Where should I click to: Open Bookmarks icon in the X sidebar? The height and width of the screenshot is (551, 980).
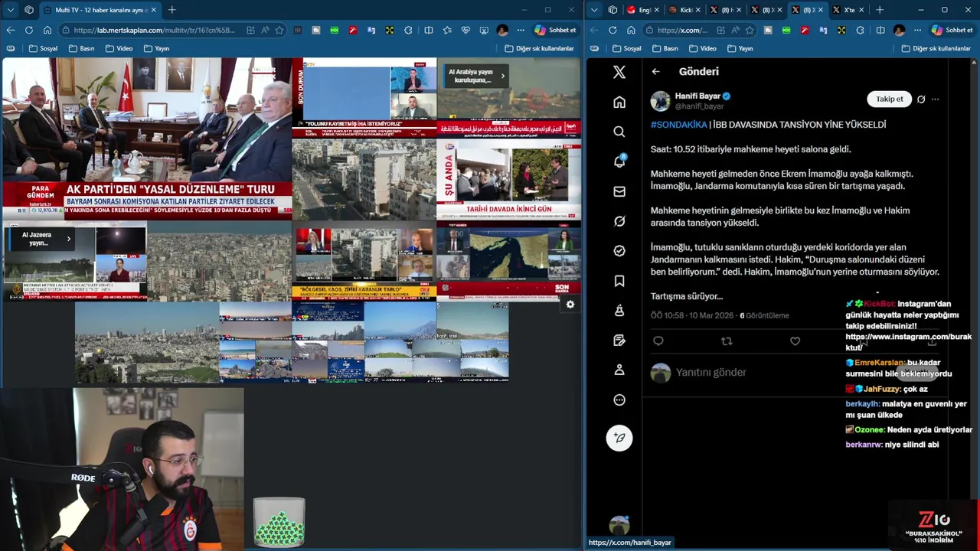(x=619, y=281)
